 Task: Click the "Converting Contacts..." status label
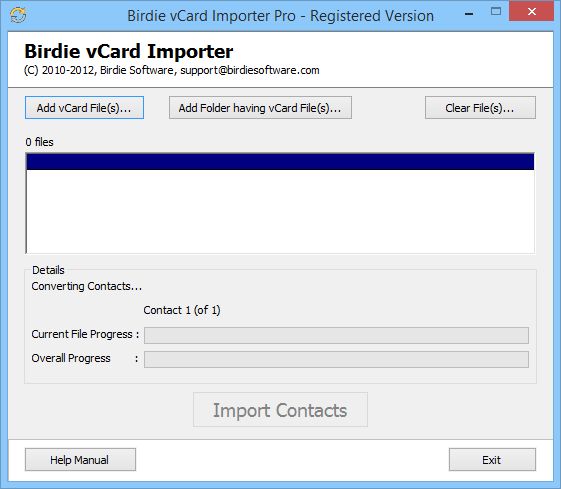click(x=87, y=286)
